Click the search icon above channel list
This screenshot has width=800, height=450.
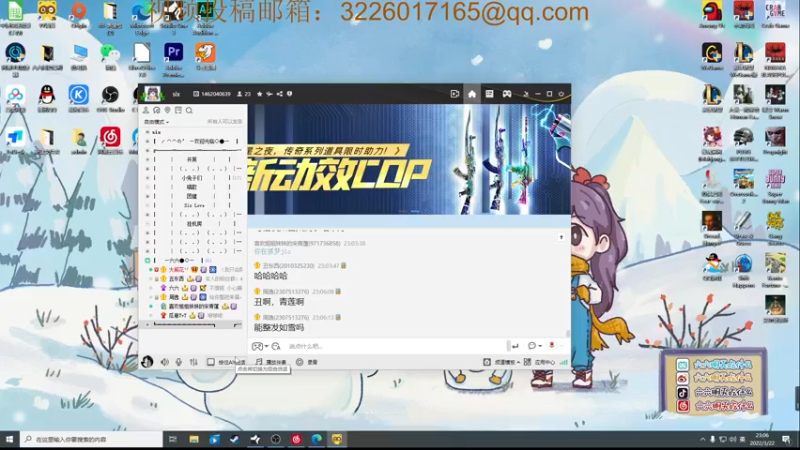point(189,110)
